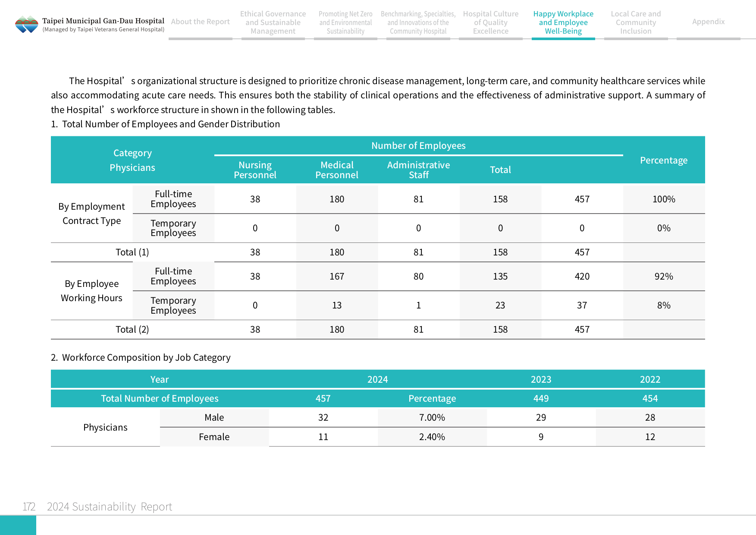Viewport: 756px width, 535px height.
Task: Click the 'Nursing Personnel' column header
Action: pos(255,170)
